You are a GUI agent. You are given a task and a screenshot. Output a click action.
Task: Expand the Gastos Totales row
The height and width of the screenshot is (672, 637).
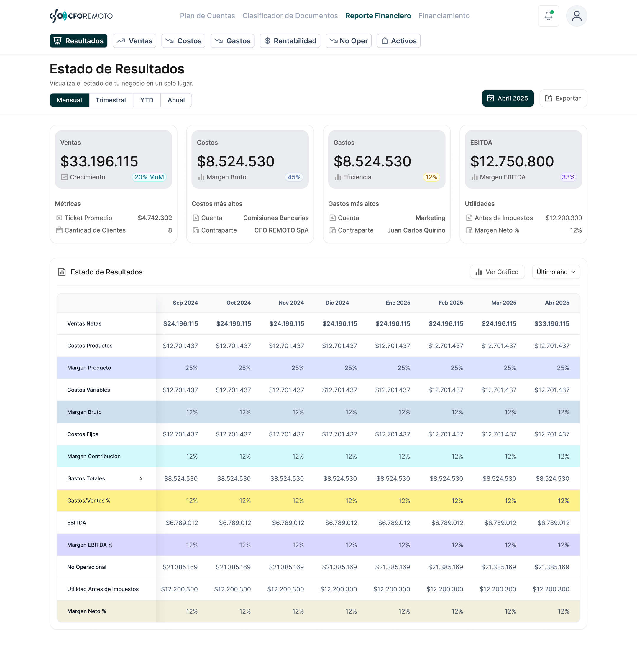[141, 479]
